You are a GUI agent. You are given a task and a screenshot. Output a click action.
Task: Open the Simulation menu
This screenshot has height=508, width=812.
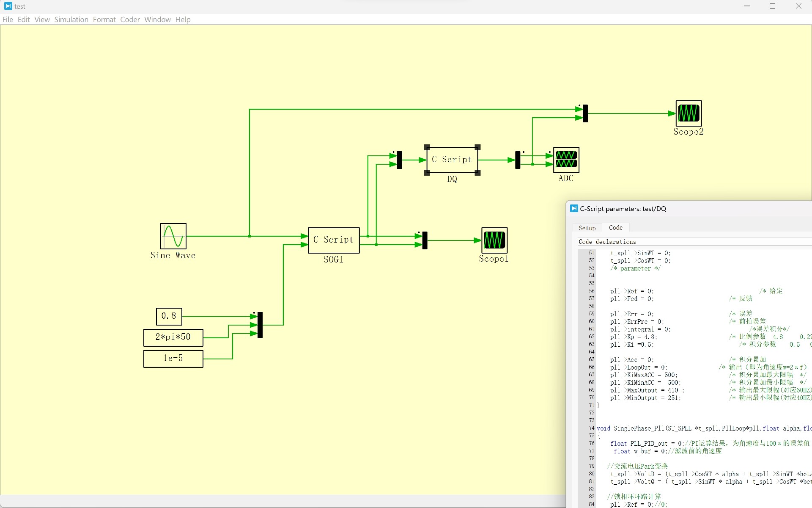[71, 19]
